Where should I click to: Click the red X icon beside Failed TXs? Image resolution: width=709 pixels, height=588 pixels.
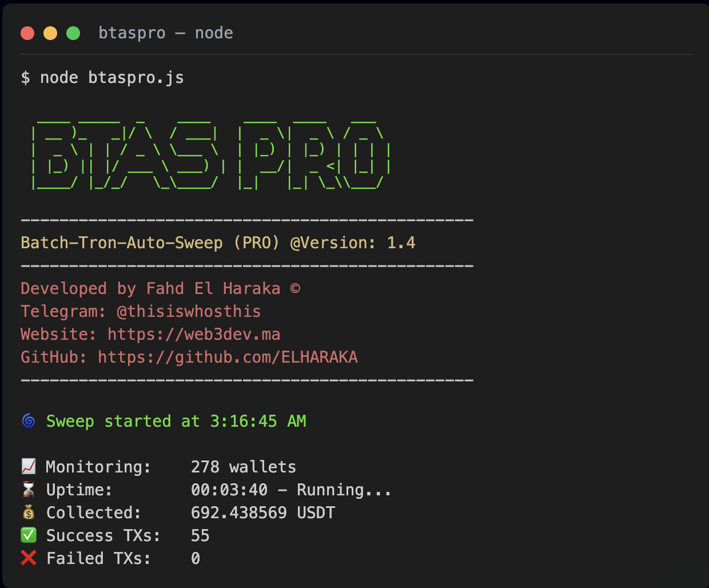27,558
